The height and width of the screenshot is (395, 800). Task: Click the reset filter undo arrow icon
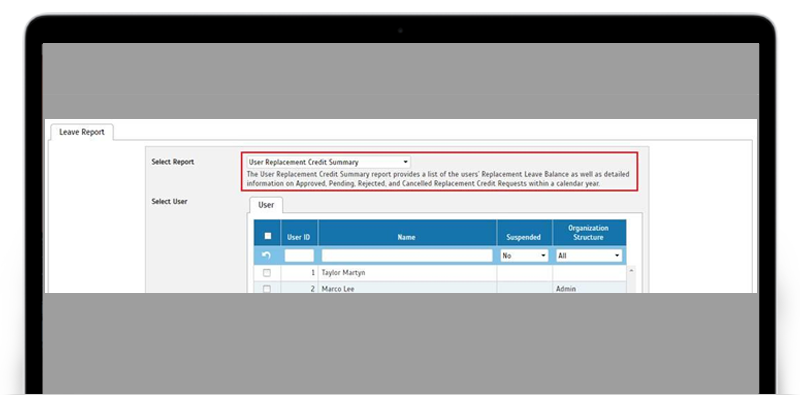267,255
